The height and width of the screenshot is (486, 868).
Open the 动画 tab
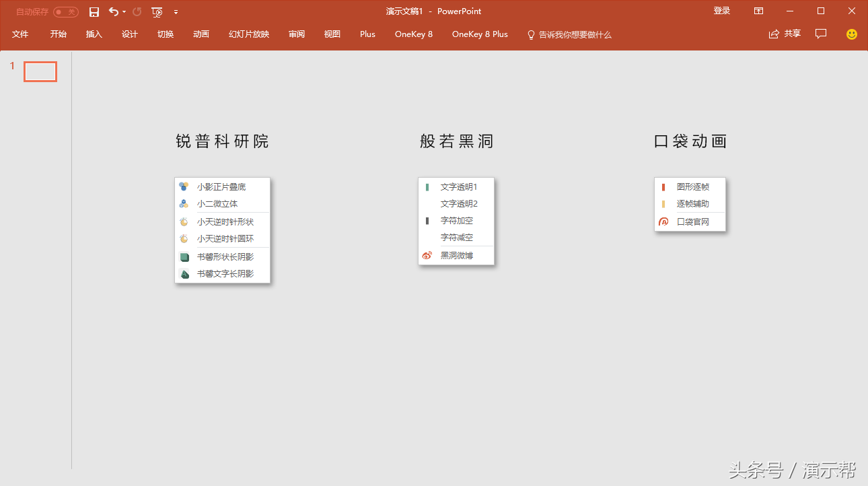[x=201, y=34]
